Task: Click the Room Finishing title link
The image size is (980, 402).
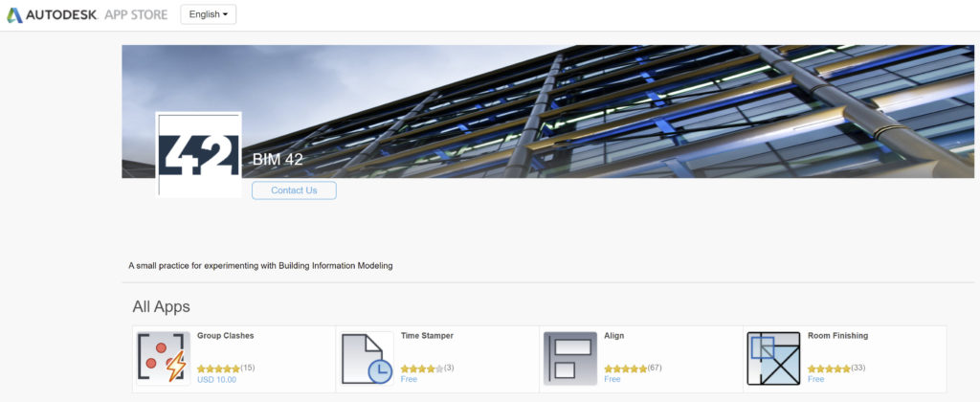Action: click(x=838, y=336)
